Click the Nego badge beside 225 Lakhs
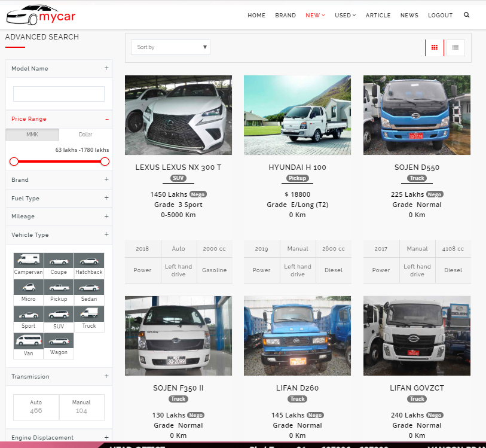 [x=435, y=194]
